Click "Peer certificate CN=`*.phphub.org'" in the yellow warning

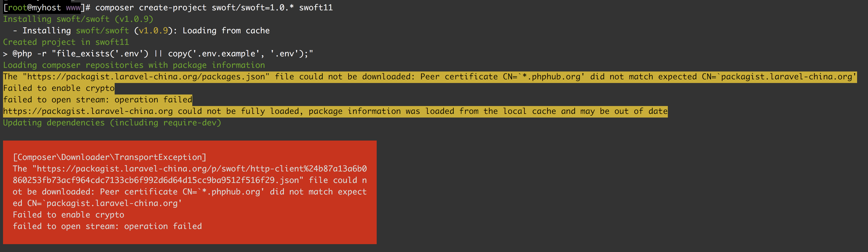(x=502, y=77)
